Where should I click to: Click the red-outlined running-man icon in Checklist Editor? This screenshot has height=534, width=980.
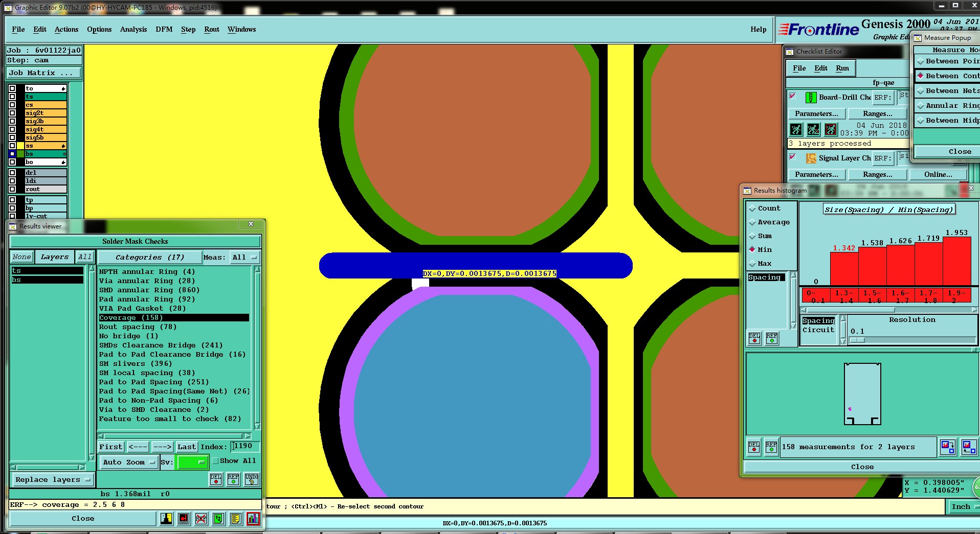(831, 129)
